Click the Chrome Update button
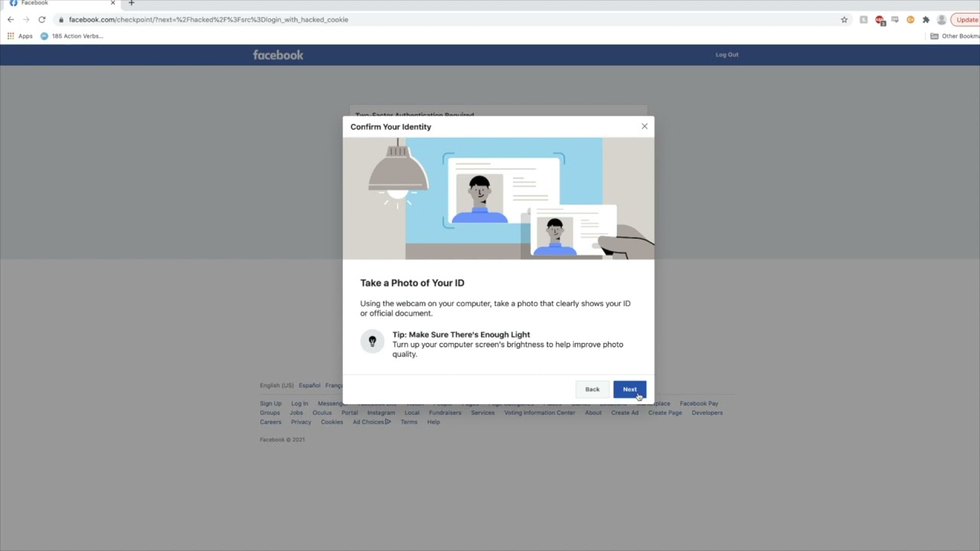 [x=966, y=20]
